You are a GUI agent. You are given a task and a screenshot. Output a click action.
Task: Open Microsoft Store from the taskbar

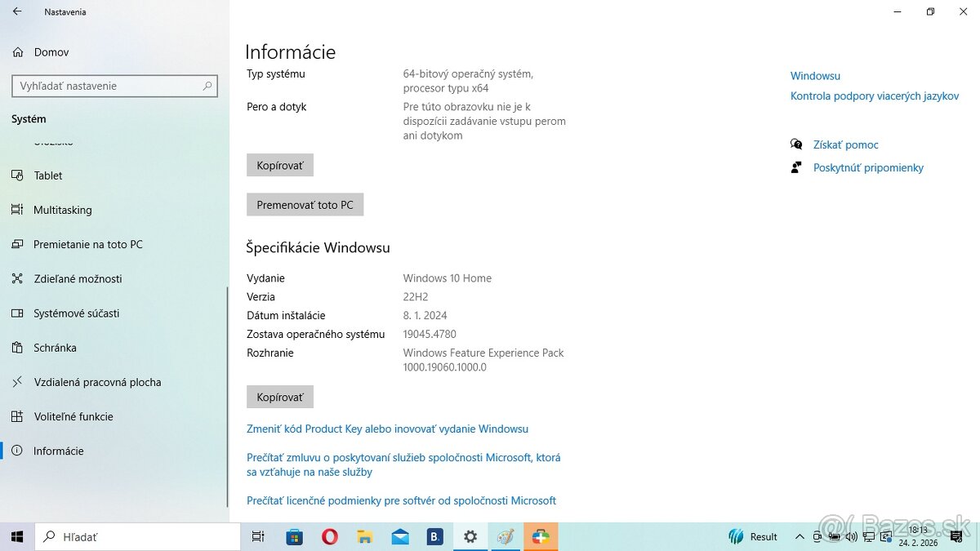[x=293, y=536]
